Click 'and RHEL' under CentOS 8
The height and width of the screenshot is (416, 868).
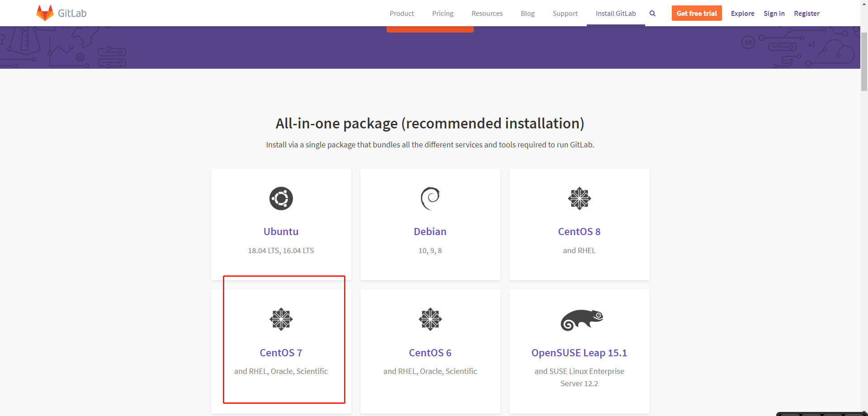click(x=579, y=251)
